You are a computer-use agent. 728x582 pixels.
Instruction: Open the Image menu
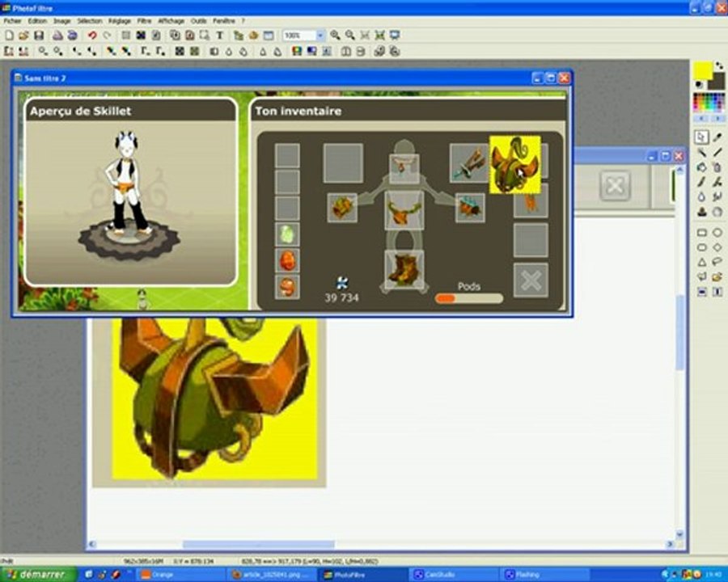tap(61, 21)
